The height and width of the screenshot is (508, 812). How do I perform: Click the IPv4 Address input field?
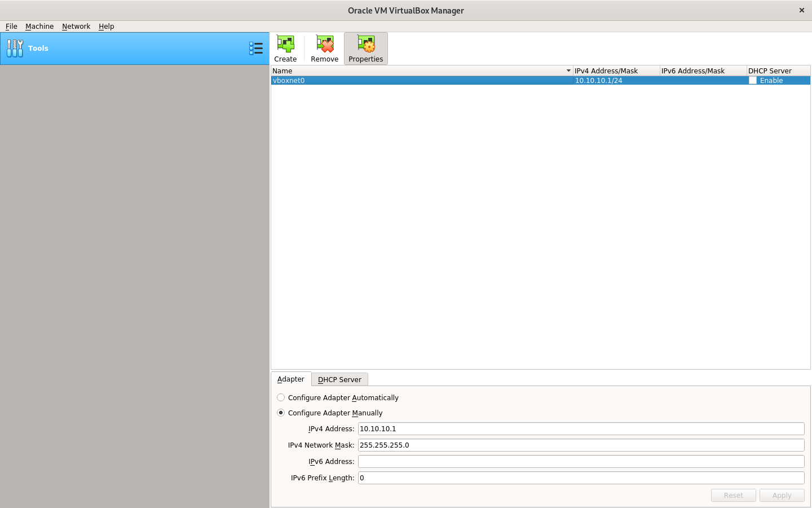[x=581, y=428]
